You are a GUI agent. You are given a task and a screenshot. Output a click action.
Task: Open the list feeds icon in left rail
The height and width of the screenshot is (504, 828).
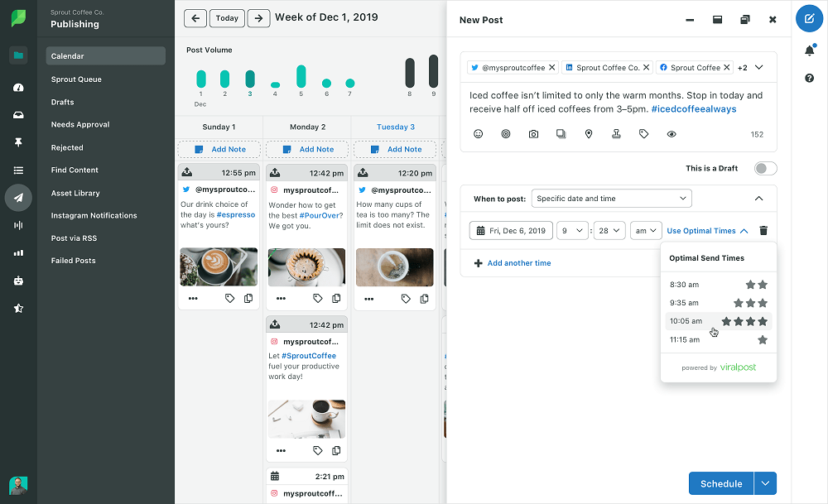18,170
